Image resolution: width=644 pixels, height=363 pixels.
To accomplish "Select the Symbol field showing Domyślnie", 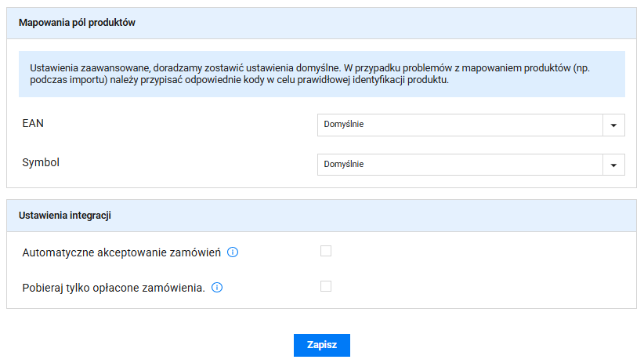I will pos(459,165).
